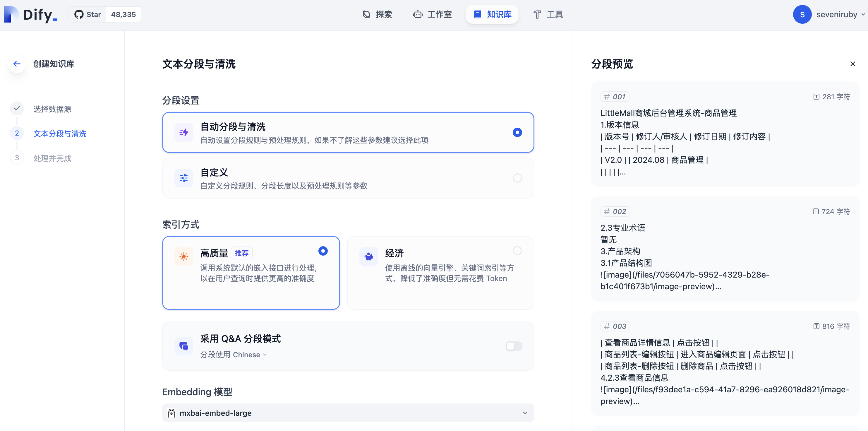This screenshot has height=431, width=868.
Task: Enable 采用 Q&A 分段模式 toggle
Action: coord(513,346)
